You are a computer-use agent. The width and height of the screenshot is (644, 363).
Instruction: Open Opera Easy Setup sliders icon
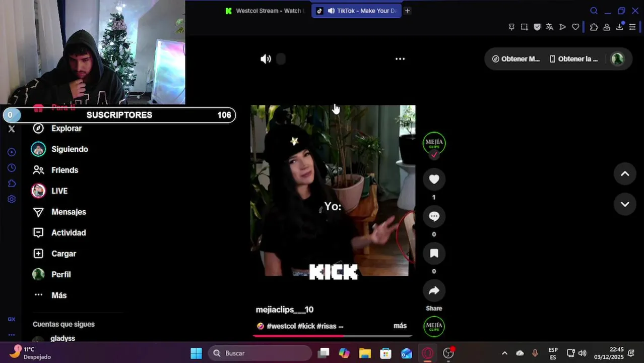click(x=632, y=27)
